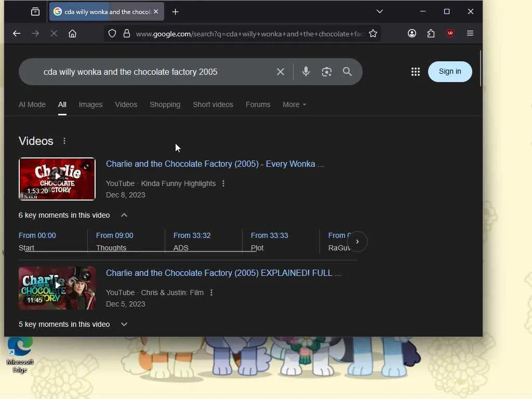Viewport: 532px width, 399px height.
Task: Play the Chris & Justin video thumbnail
Action: click(57, 288)
